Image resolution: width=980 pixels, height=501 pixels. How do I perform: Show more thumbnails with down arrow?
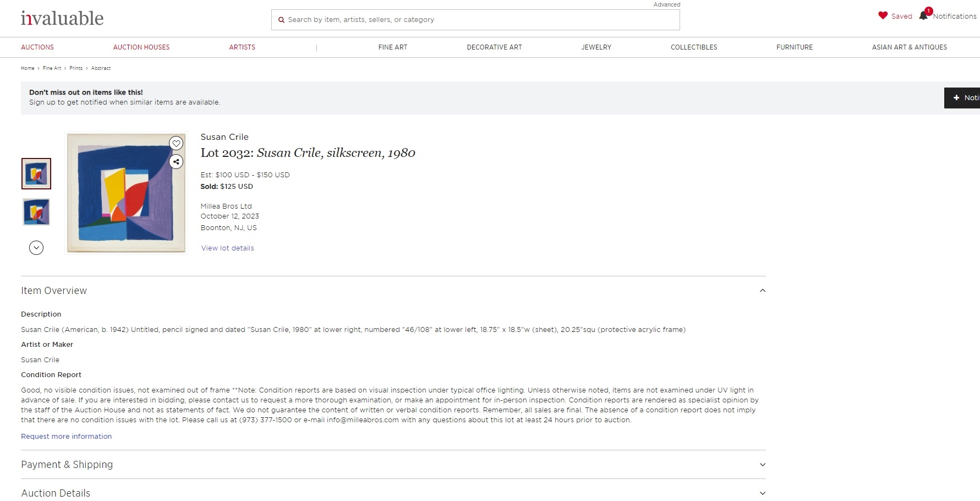tap(36, 248)
